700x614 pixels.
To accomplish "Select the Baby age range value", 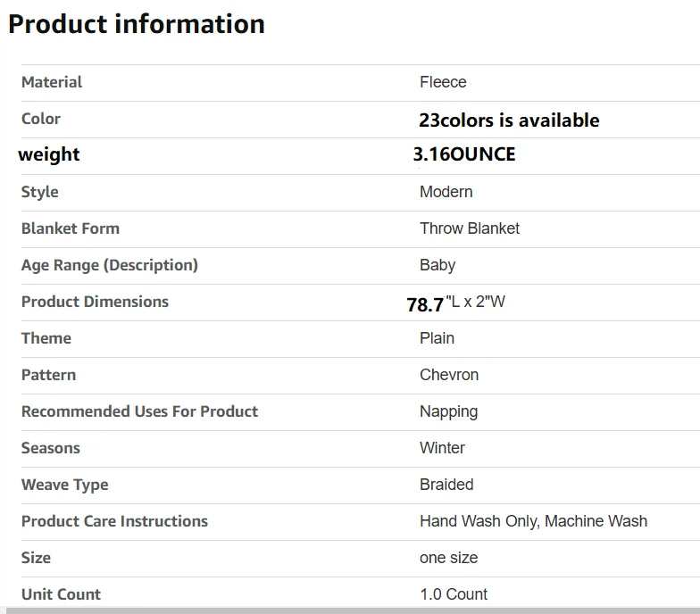I will pyautogui.click(x=437, y=265).
